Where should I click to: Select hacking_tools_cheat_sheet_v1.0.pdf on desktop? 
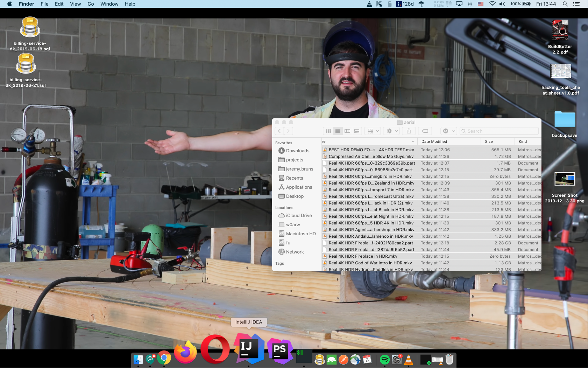(561, 79)
